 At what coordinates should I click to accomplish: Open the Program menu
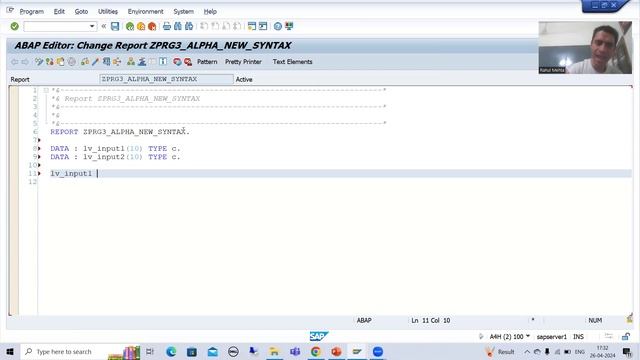(31, 11)
